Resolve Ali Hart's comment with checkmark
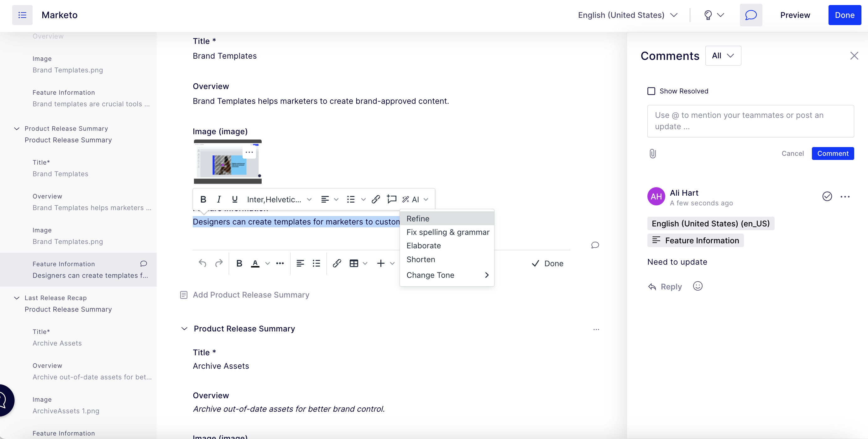 point(827,196)
